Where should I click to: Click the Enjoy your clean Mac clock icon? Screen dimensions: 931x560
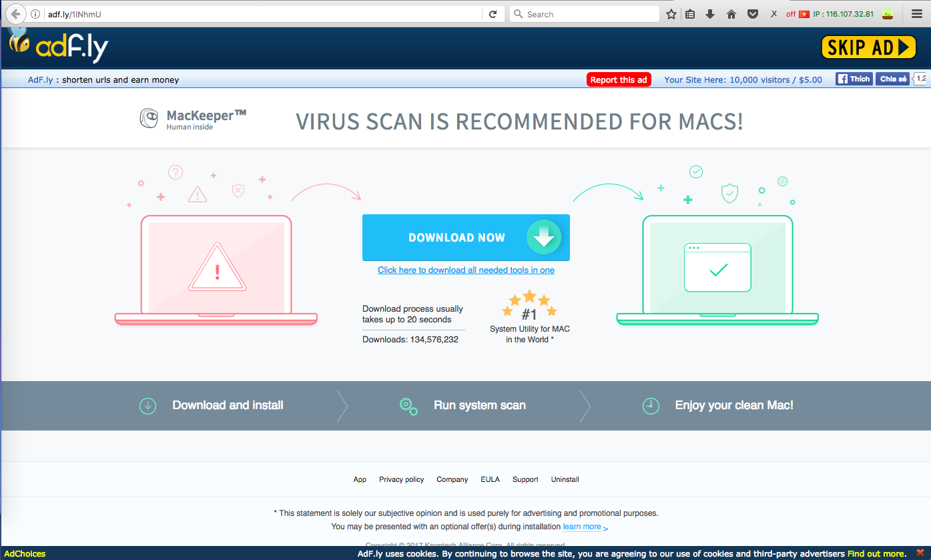coord(651,405)
